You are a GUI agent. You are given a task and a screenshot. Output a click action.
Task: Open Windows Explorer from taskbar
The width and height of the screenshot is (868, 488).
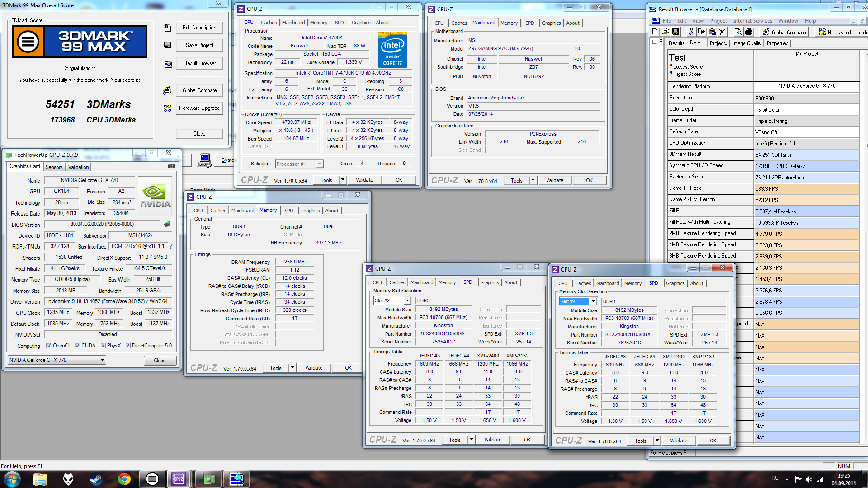[40, 479]
